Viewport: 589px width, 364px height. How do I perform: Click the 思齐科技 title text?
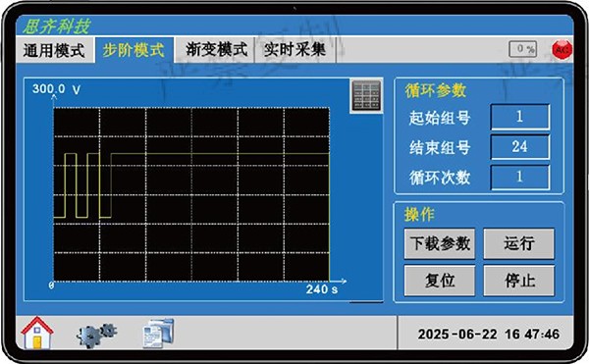(56, 26)
